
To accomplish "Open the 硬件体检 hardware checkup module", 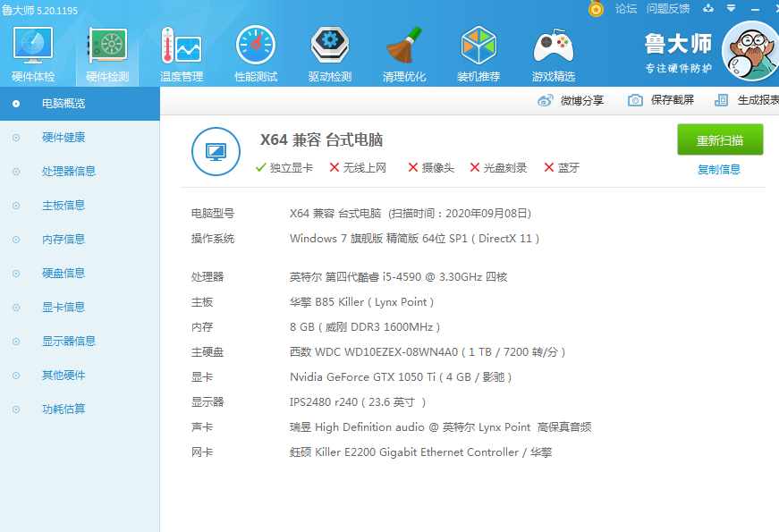I will pos(33,54).
